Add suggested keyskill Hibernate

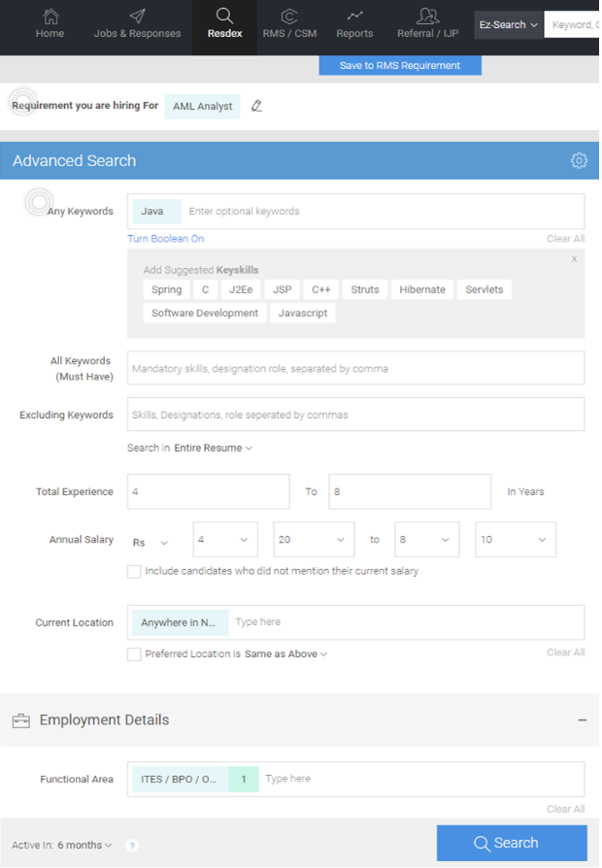(422, 289)
